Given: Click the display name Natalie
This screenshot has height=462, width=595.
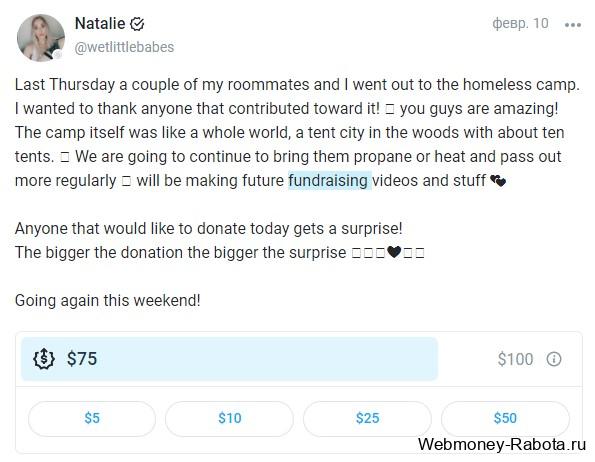Looking at the screenshot, I should pyautogui.click(x=100, y=24).
